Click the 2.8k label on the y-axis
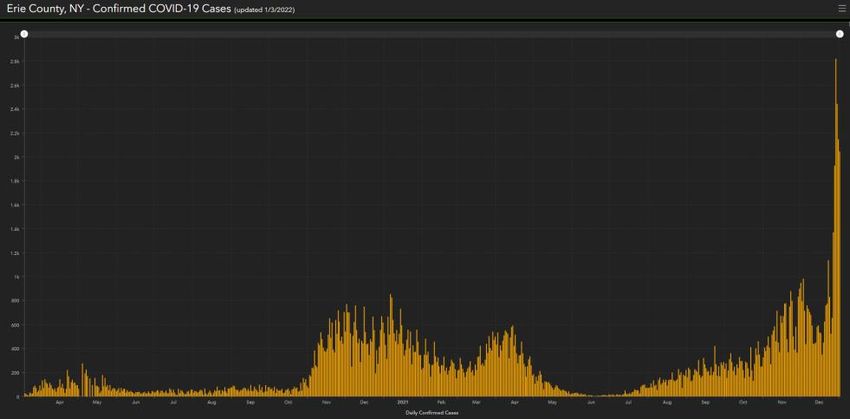The width and height of the screenshot is (850, 419). 15,61
